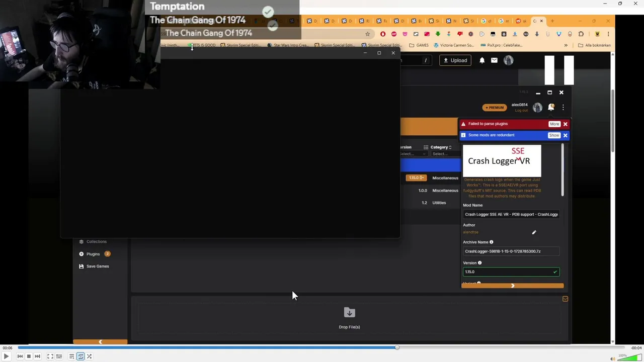
Task: Open Vortex profile avatar
Action: [x=537, y=107]
